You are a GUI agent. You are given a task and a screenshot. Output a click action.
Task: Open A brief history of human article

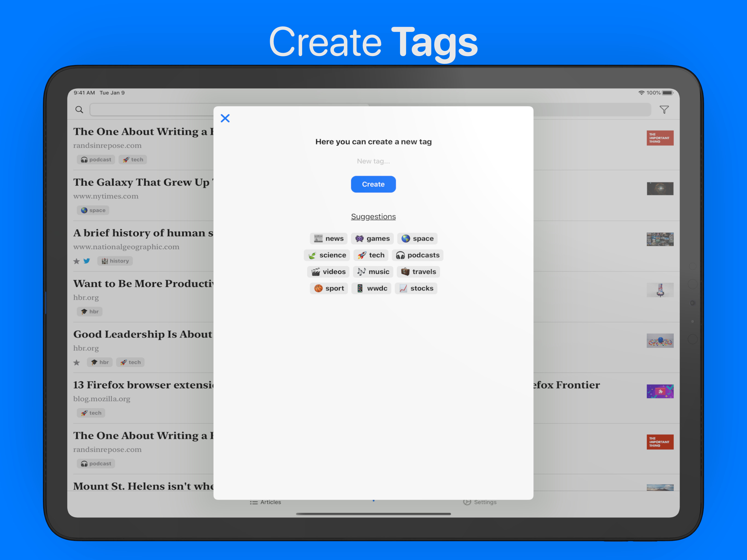pos(143,233)
